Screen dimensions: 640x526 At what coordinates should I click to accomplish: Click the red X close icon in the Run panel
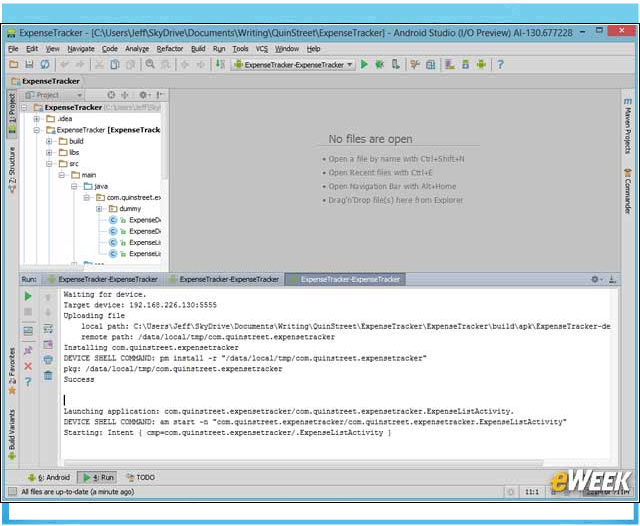pos(28,366)
